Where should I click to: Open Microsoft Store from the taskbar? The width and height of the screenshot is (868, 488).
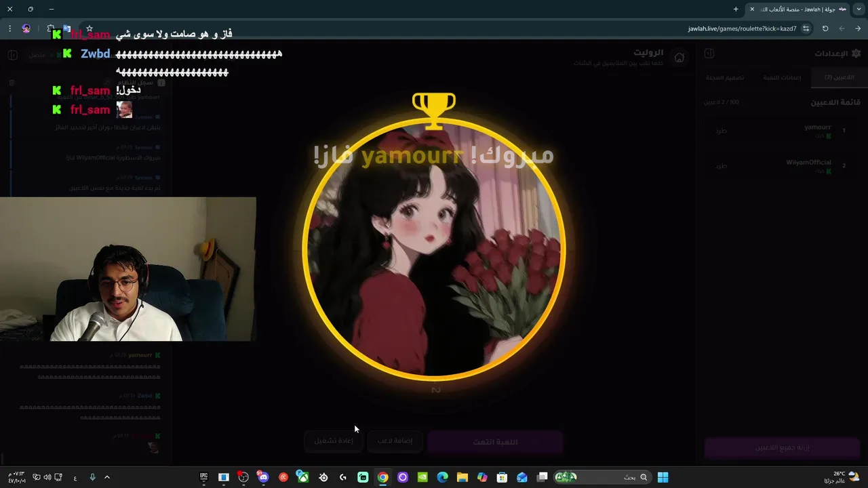502,477
